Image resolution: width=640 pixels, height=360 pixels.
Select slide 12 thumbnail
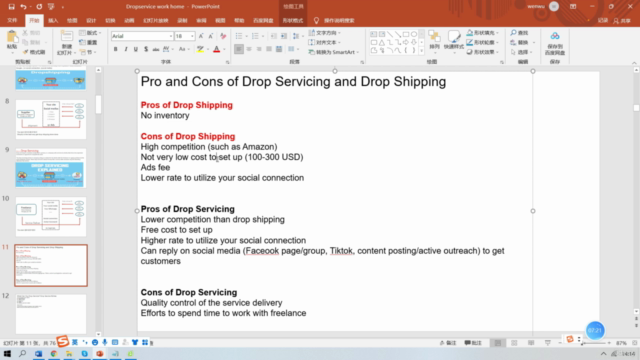pyautogui.click(x=51, y=314)
